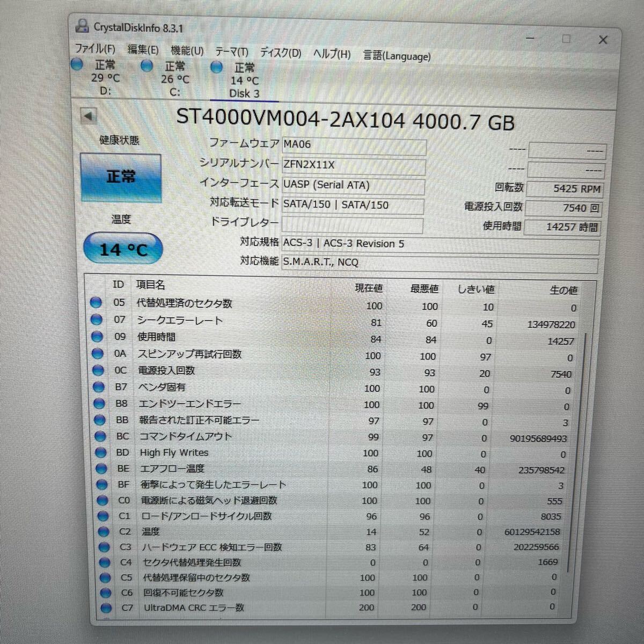Click the status circle for attribute 0C

point(98,370)
